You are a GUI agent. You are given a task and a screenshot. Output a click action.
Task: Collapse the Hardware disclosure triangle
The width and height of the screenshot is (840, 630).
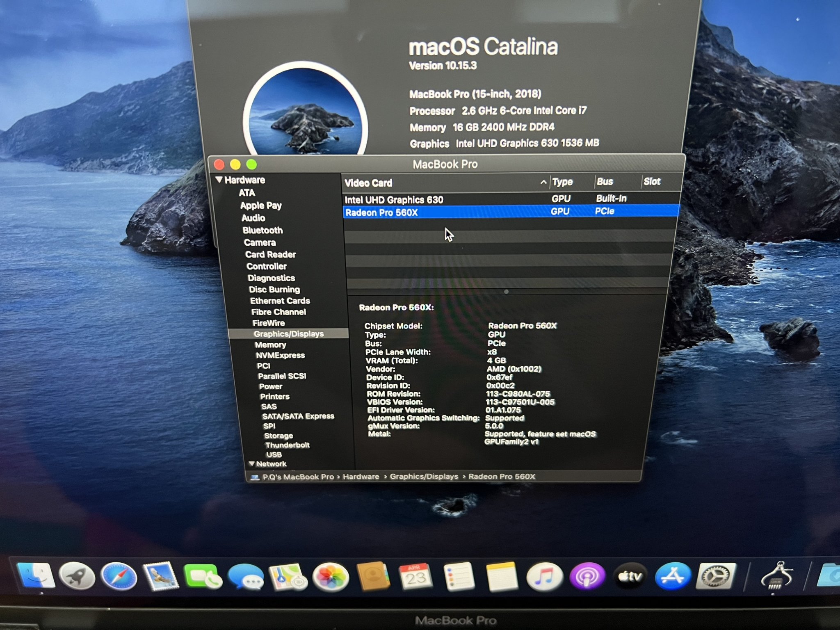(x=219, y=180)
